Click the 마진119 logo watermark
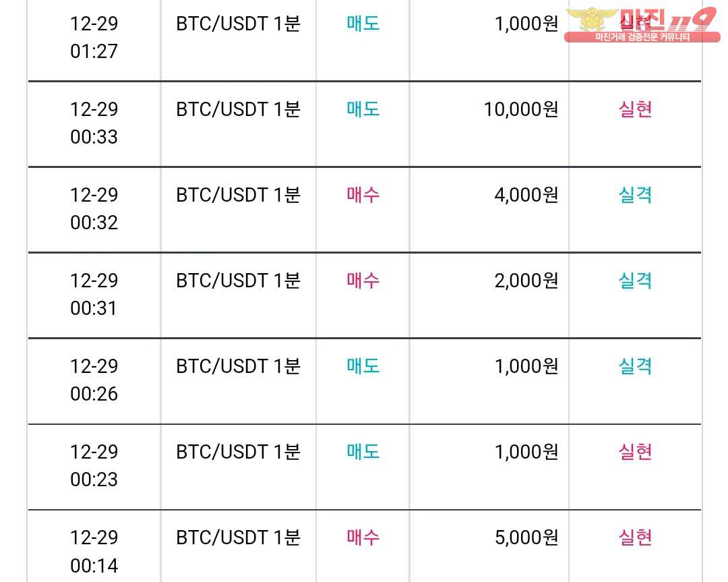This screenshot has width=728, height=582. pyautogui.click(x=642, y=25)
